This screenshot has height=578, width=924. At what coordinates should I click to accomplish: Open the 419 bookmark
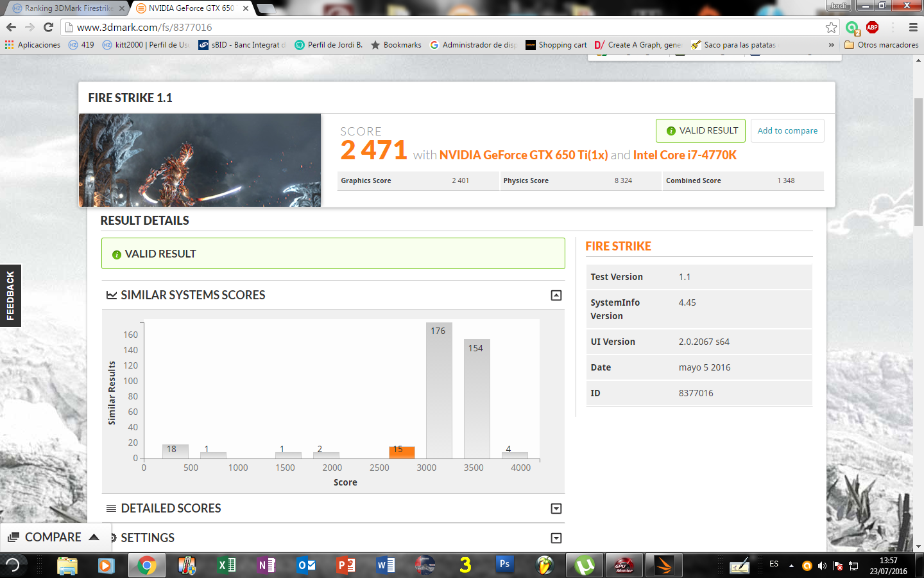tap(81, 45)
